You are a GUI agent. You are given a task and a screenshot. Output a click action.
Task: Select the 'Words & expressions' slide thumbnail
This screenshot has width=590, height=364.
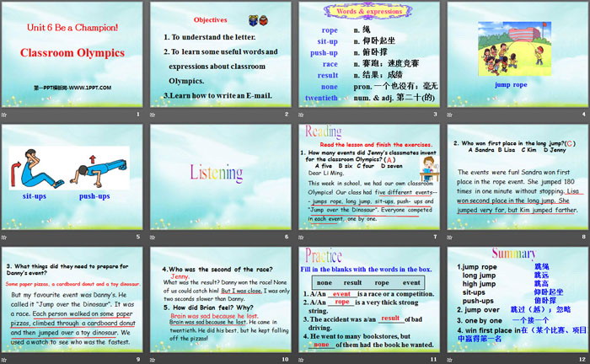[369, 55]
